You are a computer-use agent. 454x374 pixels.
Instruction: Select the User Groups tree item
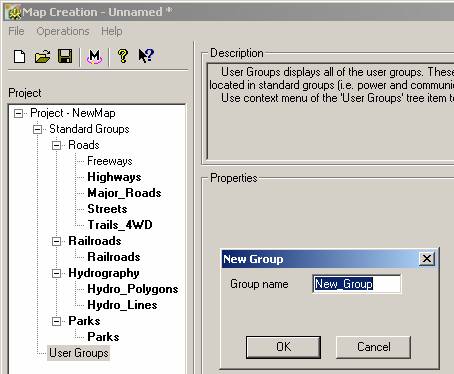pos(79,353)
